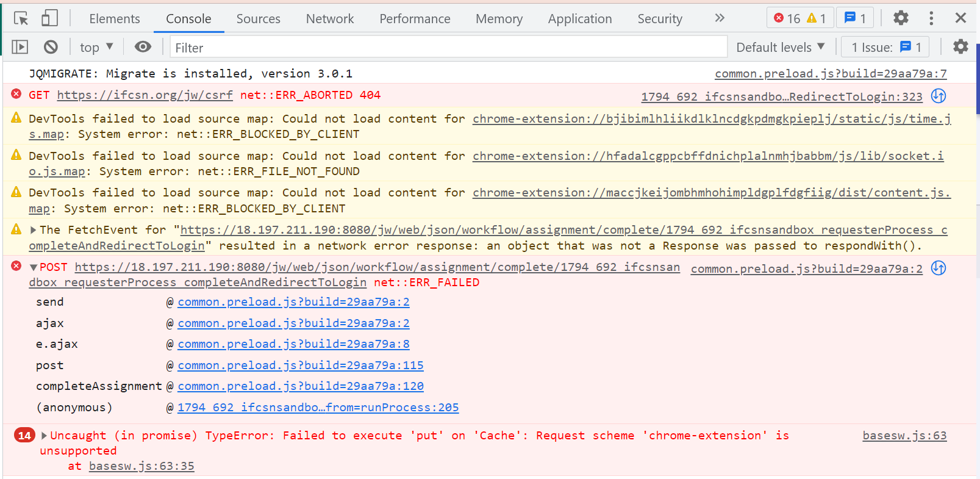Open console settings gear
Image resolution: width=980 pixels, height=479 pixels.
tap(960, 47)
